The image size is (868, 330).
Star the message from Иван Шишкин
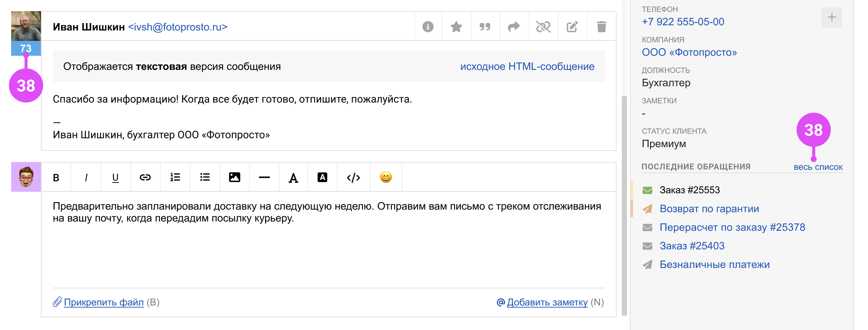click(456, 27)
